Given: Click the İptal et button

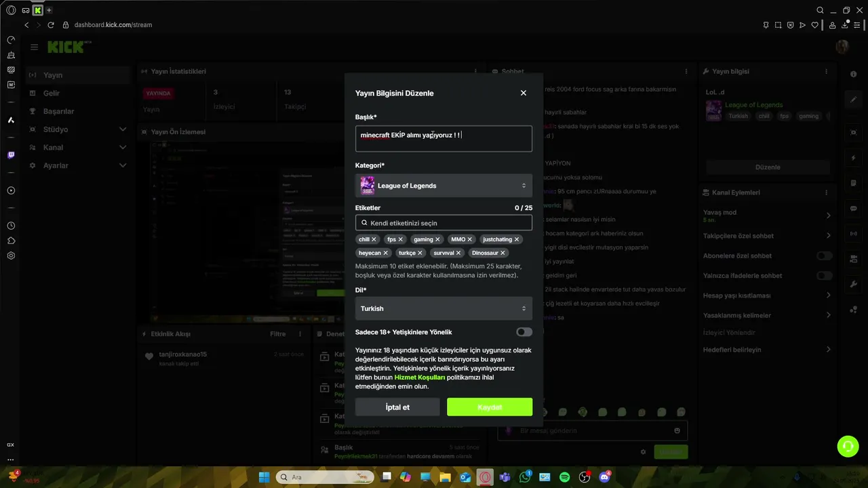Looking at the screenshot, I should [x=397, y=407].
